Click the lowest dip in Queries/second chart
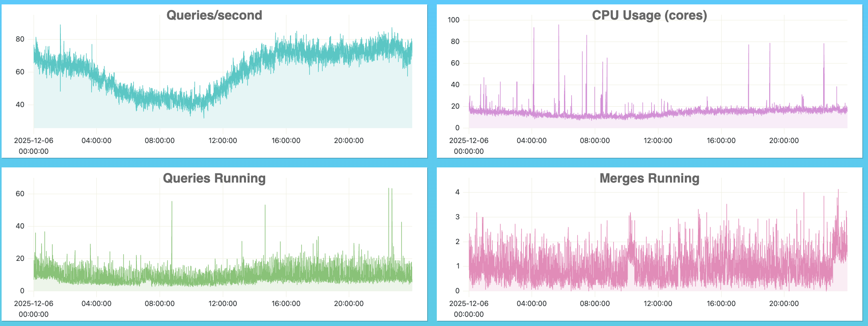The width and height of the screenshot is (868, 326). click(x=204, y=117)
